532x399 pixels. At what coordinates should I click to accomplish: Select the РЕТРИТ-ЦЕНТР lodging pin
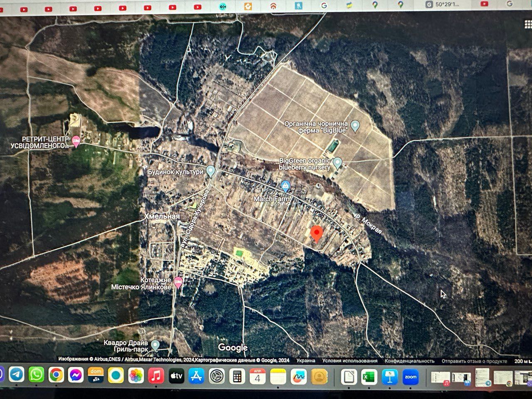click(76, 141)
